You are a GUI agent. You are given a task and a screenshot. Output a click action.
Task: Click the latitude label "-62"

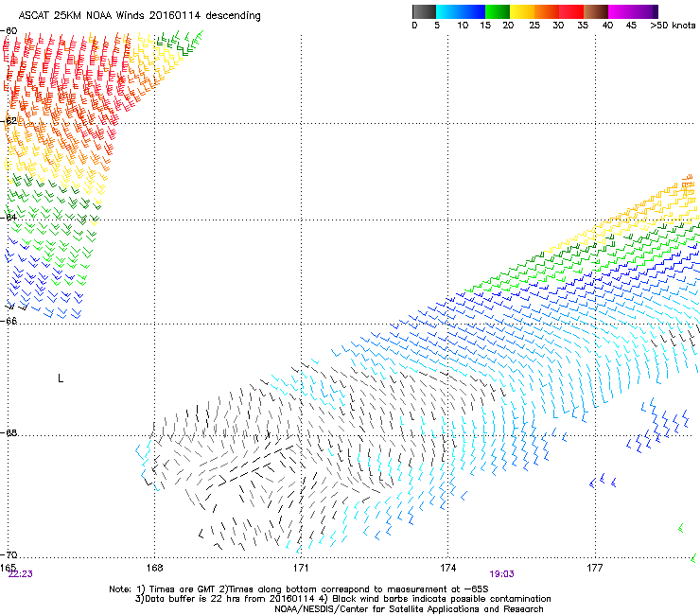9,121
